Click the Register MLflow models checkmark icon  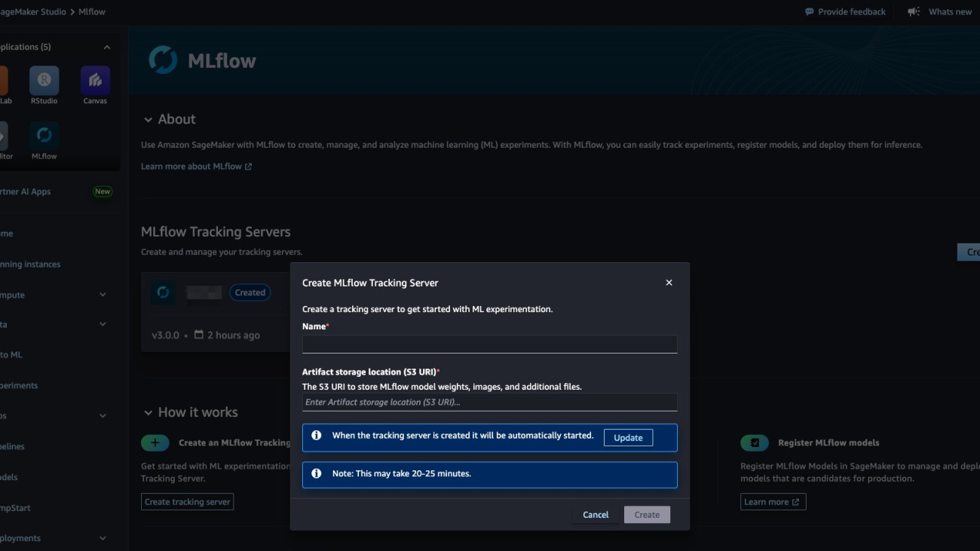tap(755, 442)
